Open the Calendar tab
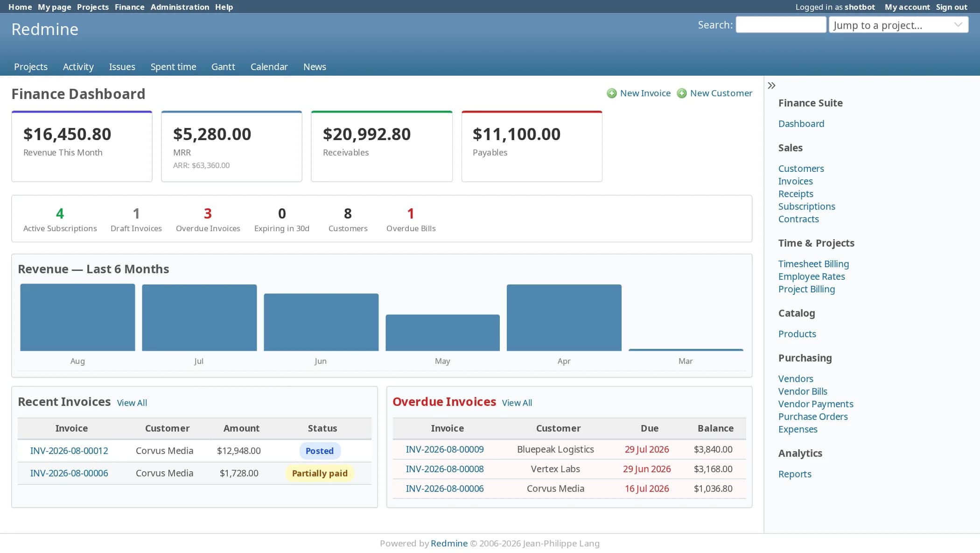 coord(269,67)
